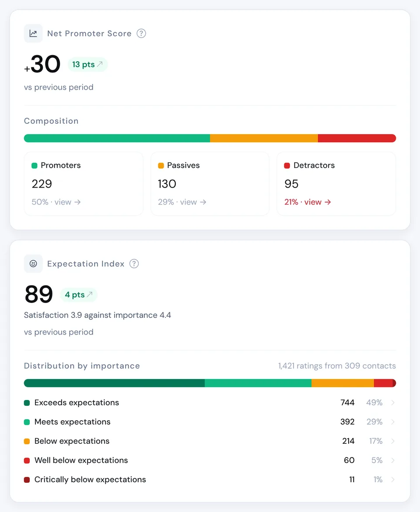
Task: Expand the Critically below expectations row chevron
Action: point(393,480)
